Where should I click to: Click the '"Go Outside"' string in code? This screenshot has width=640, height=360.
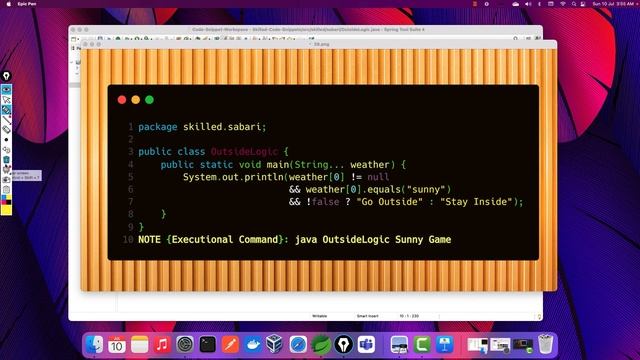coord(389,202)
